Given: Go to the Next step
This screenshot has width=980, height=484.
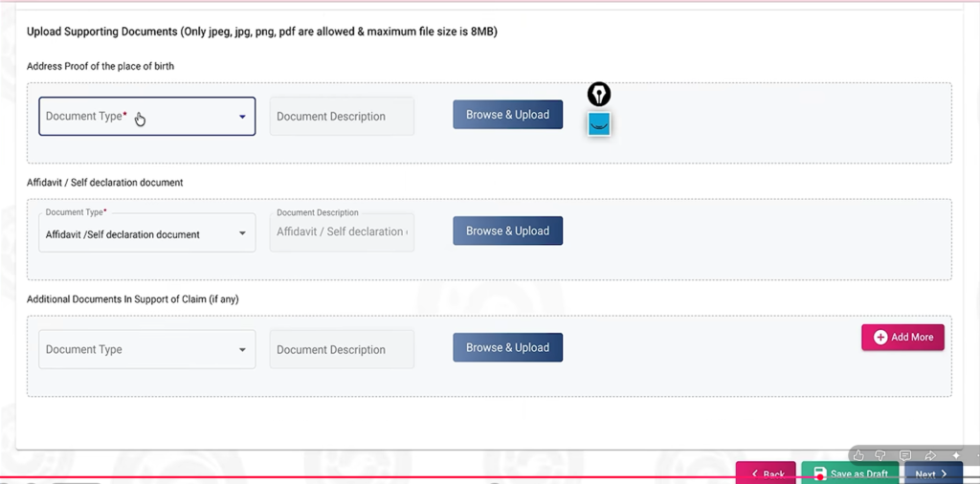Looking at the screenshot, I should [x=934, y=473].
